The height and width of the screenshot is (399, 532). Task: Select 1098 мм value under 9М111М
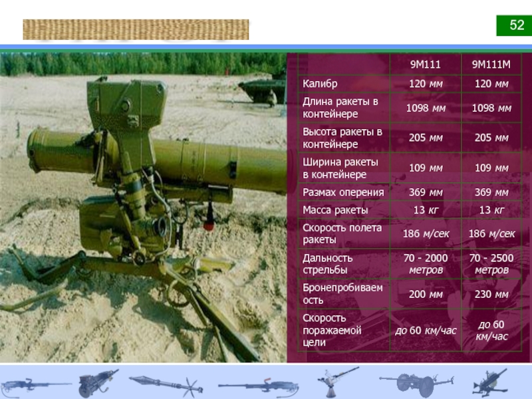(491, 108)
